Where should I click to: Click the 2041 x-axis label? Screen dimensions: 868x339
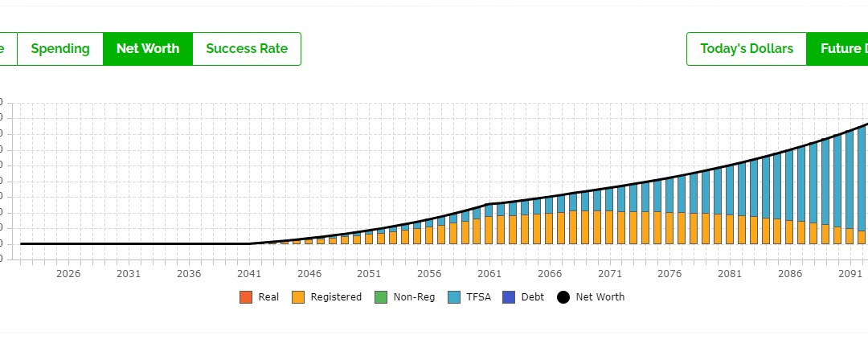point(249,274)
